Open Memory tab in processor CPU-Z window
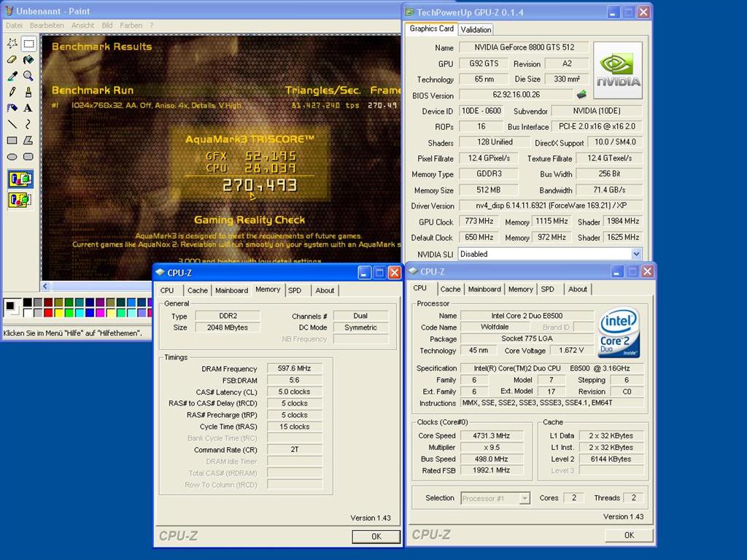Viewport: 747px width, 560px height. click(521, 289)
